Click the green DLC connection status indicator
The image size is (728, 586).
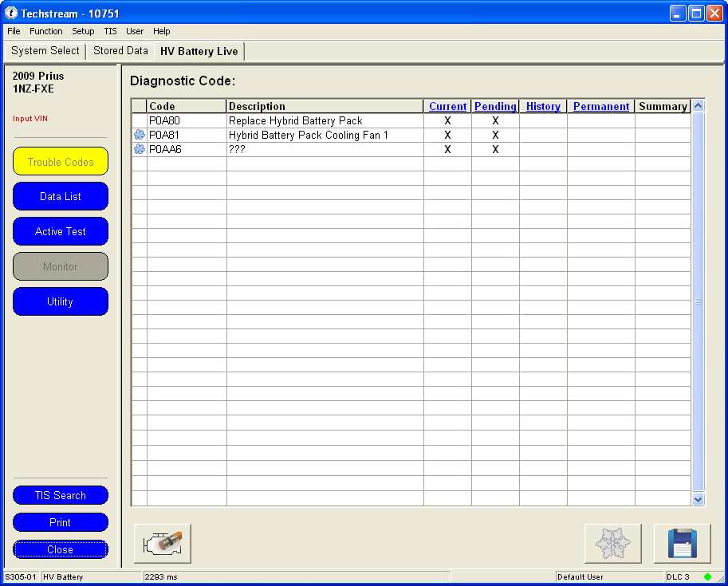[x=707, y=576]
